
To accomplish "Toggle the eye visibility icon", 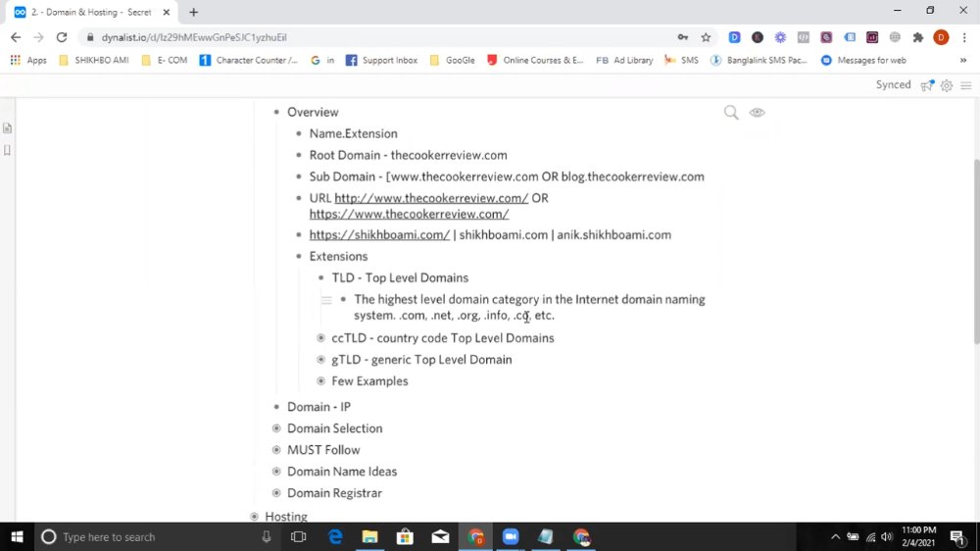I will point(757,113).
